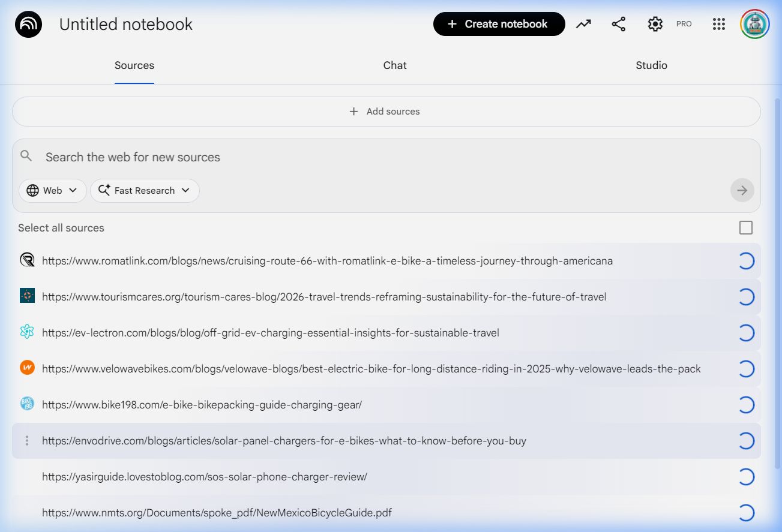
Task: Toggle the Select all sources checkbox
Action: (x=745, y=228)
